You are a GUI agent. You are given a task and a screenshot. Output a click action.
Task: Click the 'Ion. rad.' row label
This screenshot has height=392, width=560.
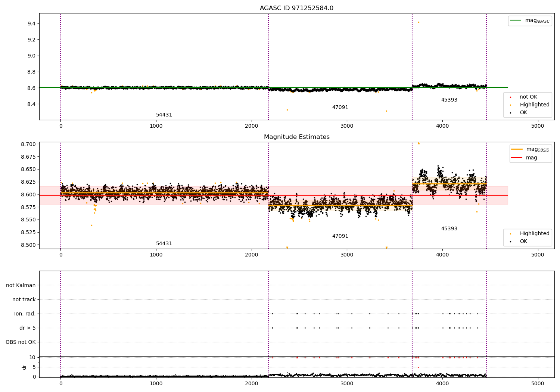(25, 314)
